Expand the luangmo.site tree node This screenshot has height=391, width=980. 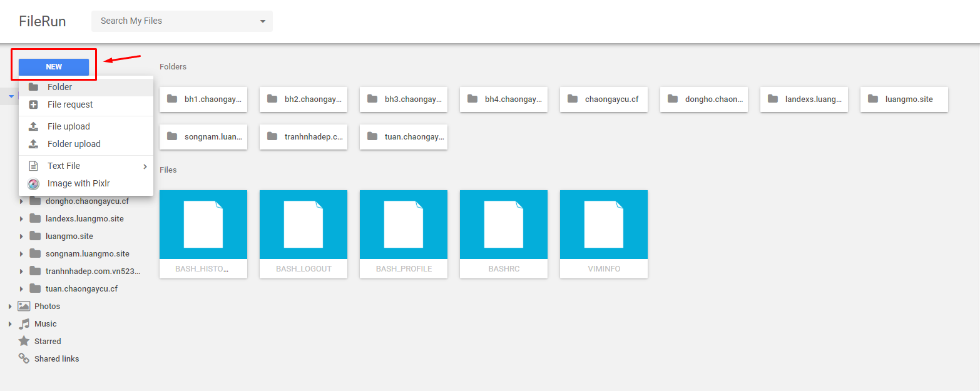(21, 236)
